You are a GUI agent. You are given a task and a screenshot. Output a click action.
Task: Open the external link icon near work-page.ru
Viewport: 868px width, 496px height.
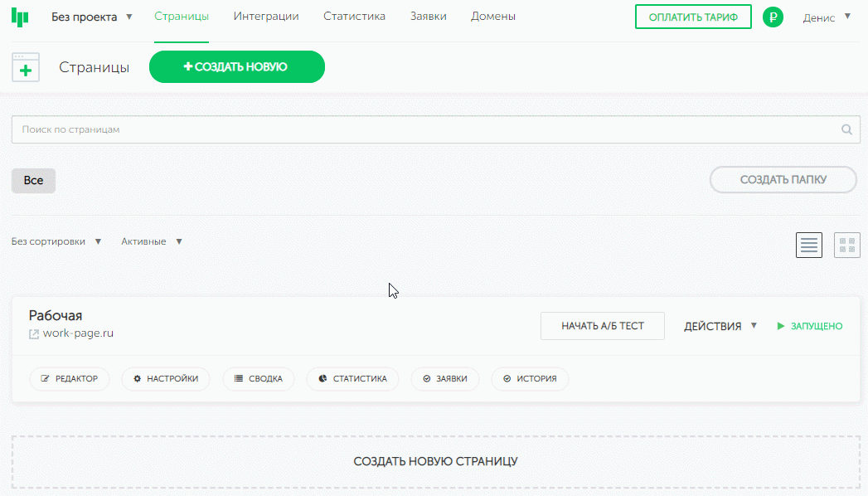click(34, 334)
